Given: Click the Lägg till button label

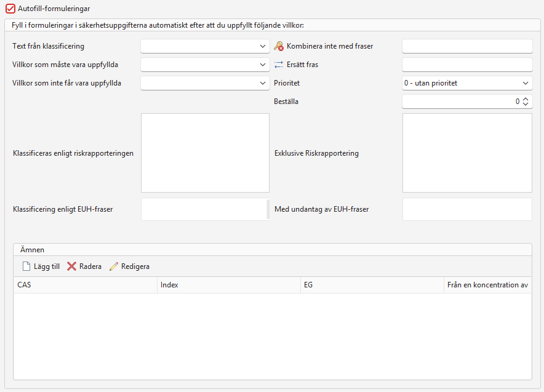Looking at the screenshot, I should click(x=47, y=266).
